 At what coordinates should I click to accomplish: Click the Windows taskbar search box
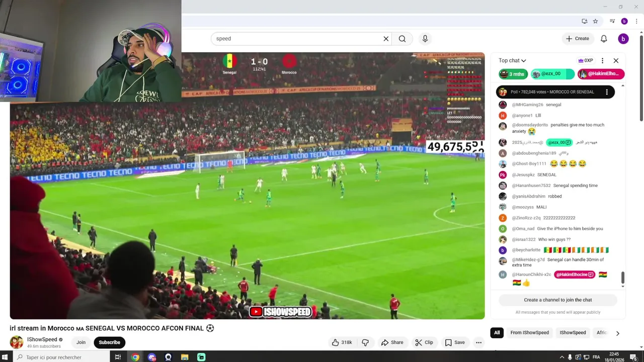[x=60, y=357]
